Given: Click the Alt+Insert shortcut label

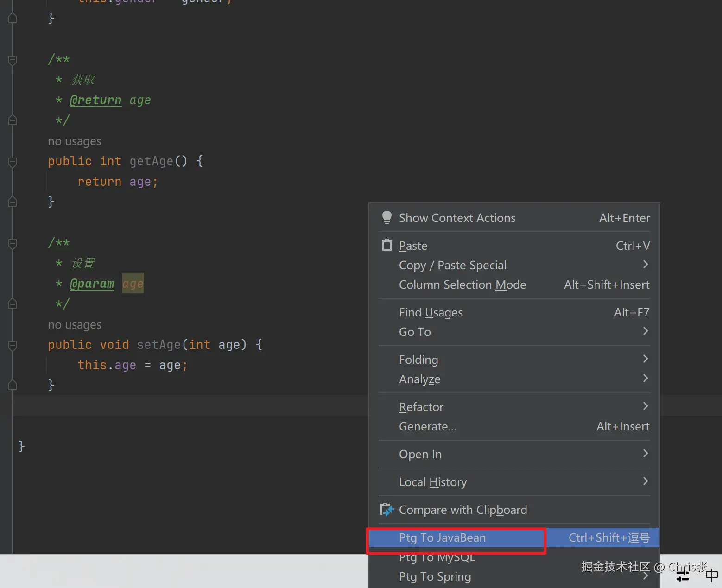Looking at the screenshot, I should (x=623, y=426).
